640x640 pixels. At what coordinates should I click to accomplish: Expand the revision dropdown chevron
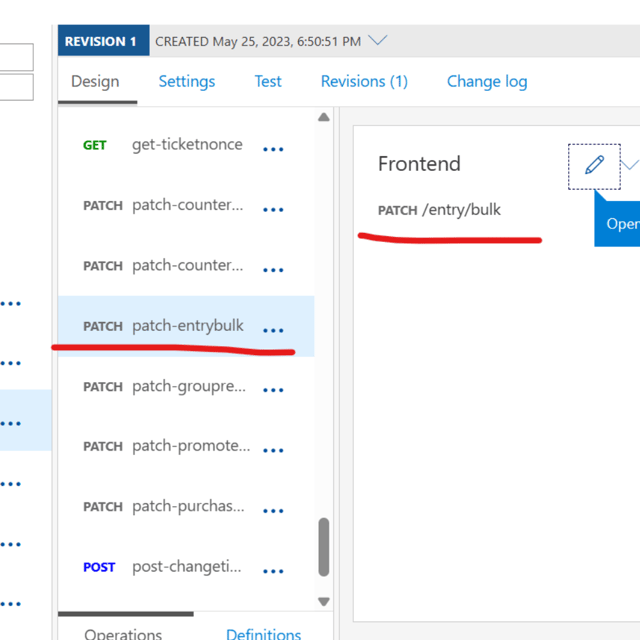click(x=377, y=41)
